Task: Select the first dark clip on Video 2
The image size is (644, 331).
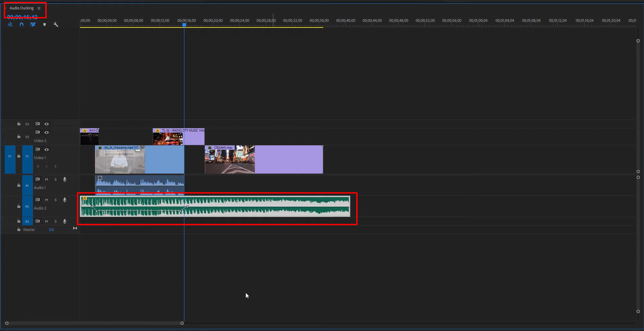Action: 90,137
